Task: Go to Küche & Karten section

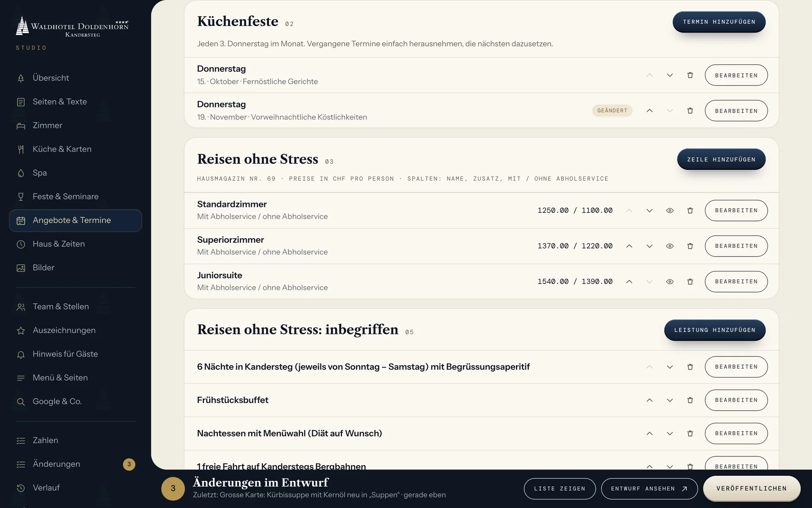Action: pyautogui.click(x=75, y=149)
